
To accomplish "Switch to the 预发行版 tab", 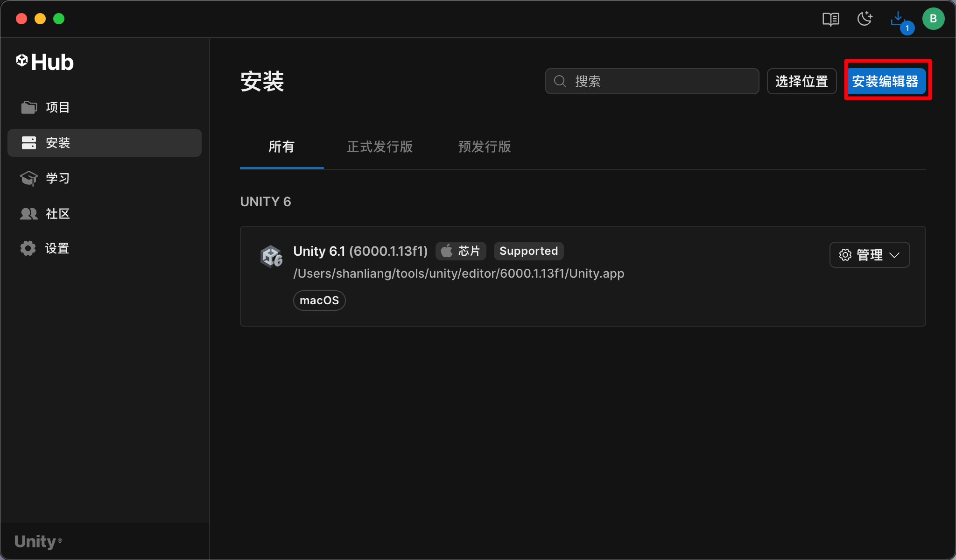I will pyautogui.click(x=485, y=147).
